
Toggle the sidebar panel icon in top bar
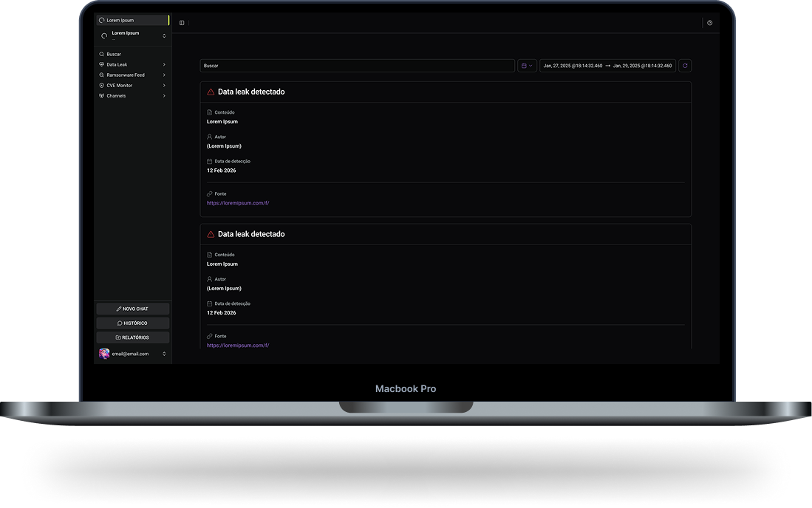[182, 23]
